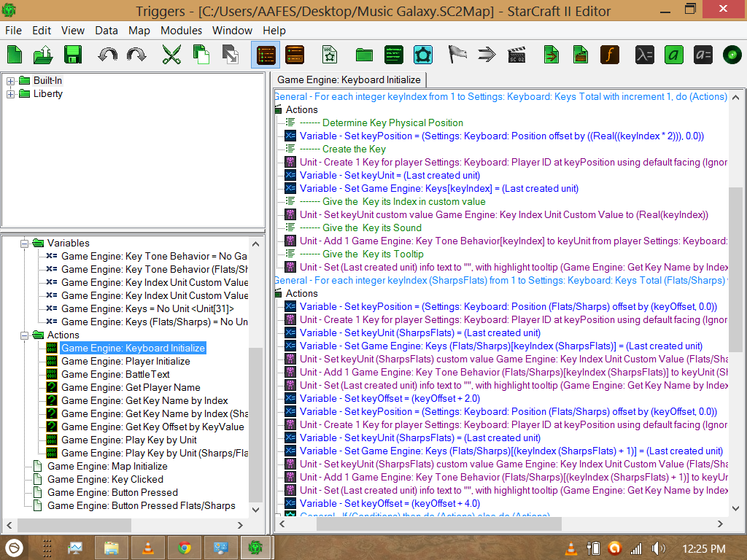This screenshot has width=747, height=560.
Task: Select Game Engine: Get Player Name function
Action: [131, 388]
